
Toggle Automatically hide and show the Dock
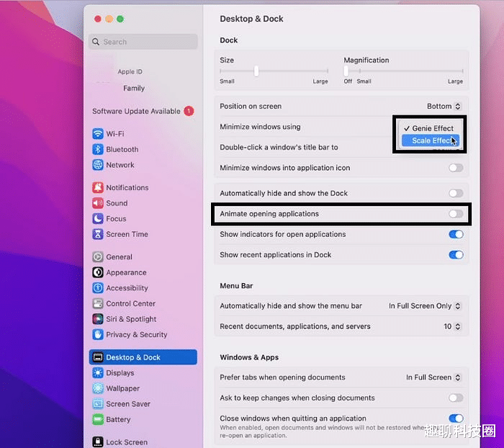(x=456, y=193)
